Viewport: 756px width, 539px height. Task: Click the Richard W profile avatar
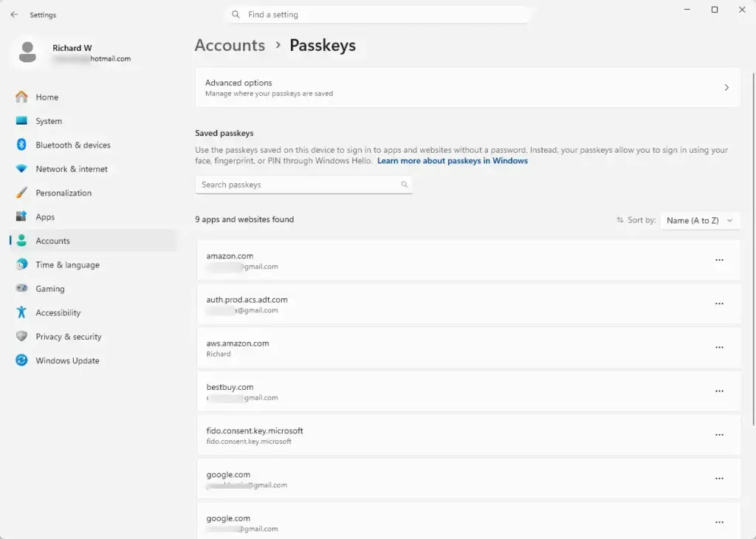click(x=27, y=52)
